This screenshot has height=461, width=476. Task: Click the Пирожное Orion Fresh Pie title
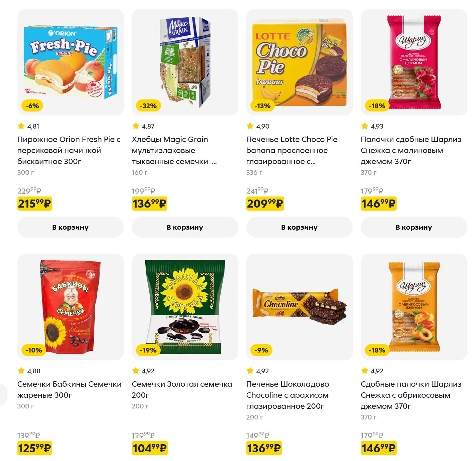69,150
